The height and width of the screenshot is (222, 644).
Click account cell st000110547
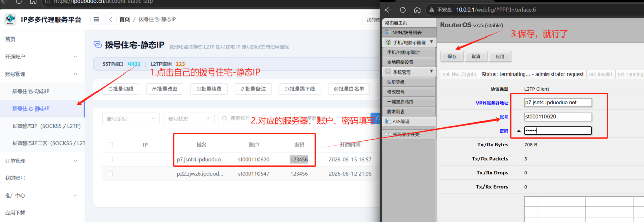tap(253, 173)
